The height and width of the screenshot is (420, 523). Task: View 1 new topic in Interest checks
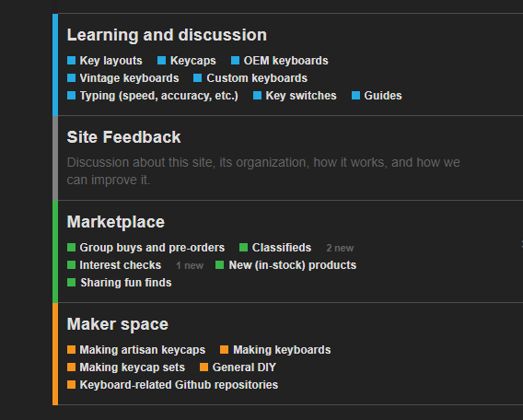[190, 265]
